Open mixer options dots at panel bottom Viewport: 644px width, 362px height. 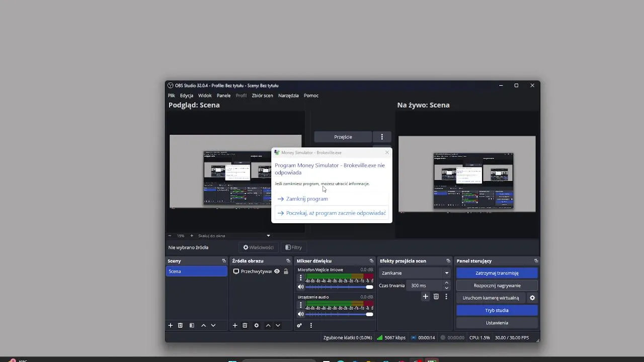coord(311,325)
